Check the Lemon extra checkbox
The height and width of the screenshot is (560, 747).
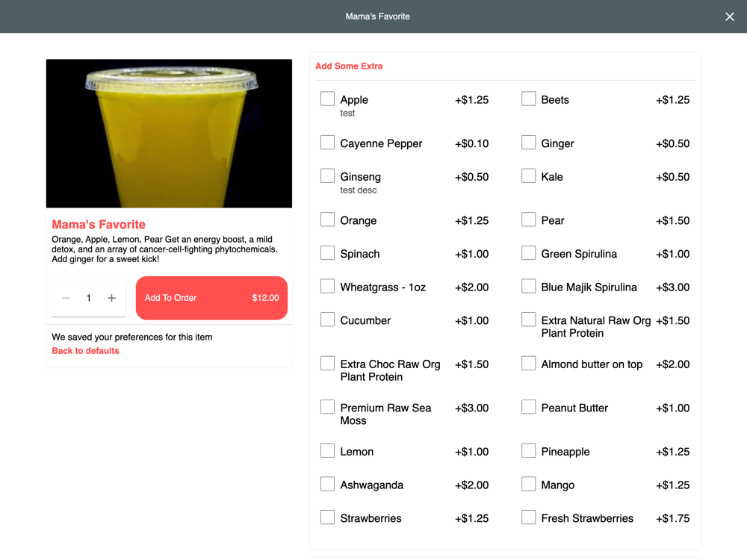(327, 451)
